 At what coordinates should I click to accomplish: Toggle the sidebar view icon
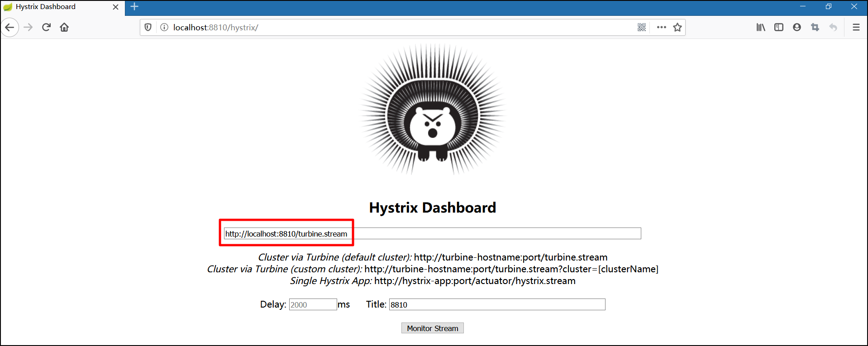[x=779, y=28]
